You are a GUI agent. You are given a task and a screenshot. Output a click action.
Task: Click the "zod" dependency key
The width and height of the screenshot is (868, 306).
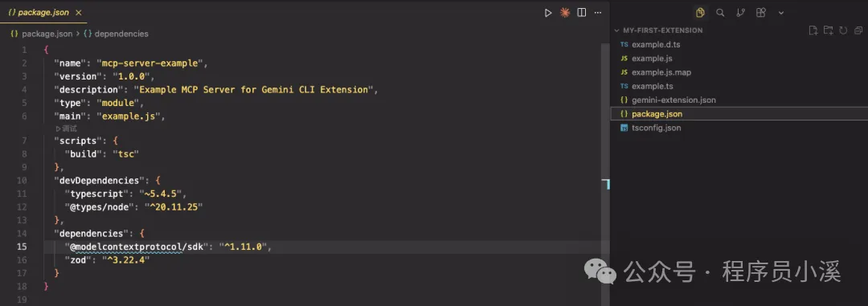click(x=78, y=260)
